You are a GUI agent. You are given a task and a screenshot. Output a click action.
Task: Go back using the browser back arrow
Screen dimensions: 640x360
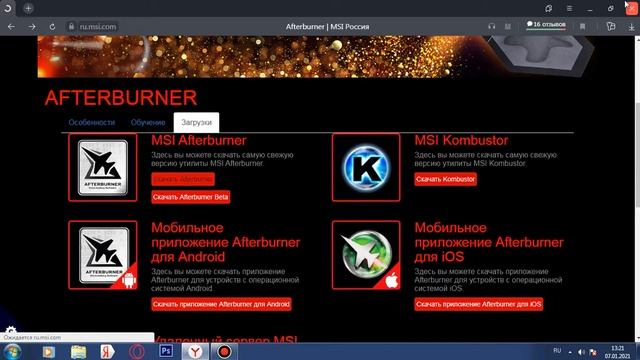[x=11, y=27]
